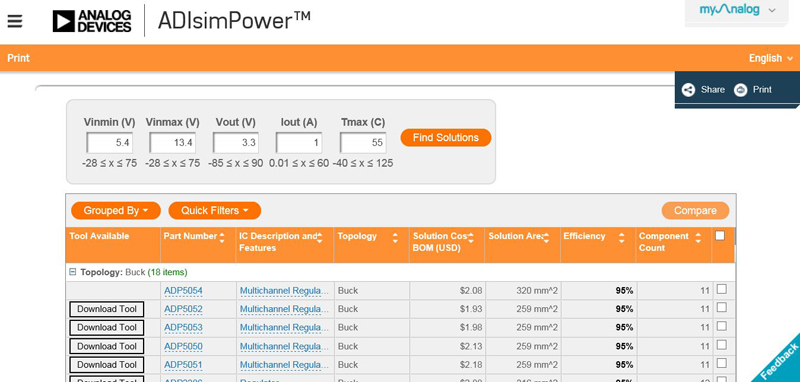Click the Vout (V) input field
Screen dimensions: 800x382
click(x=236, y=143)
